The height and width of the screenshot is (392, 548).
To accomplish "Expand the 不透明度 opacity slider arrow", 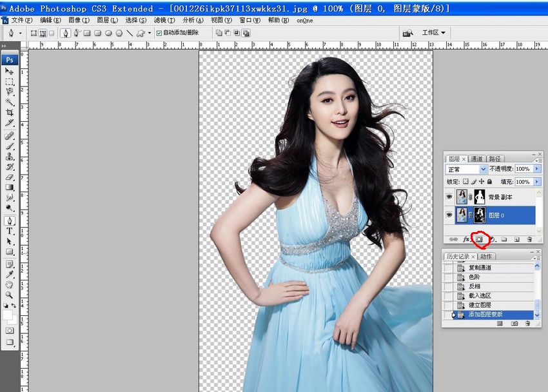I will click(537, 169).
